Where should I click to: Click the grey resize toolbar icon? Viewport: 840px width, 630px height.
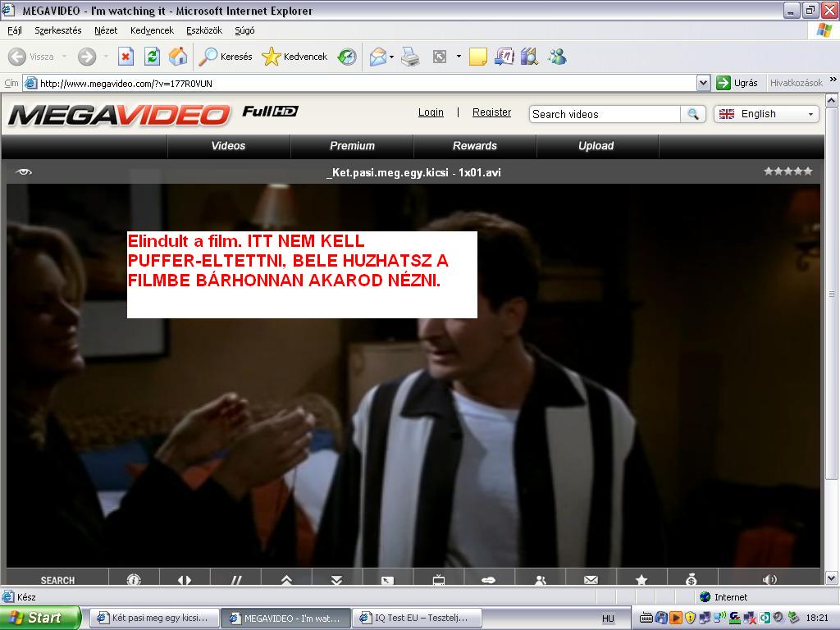coord(440,57)
